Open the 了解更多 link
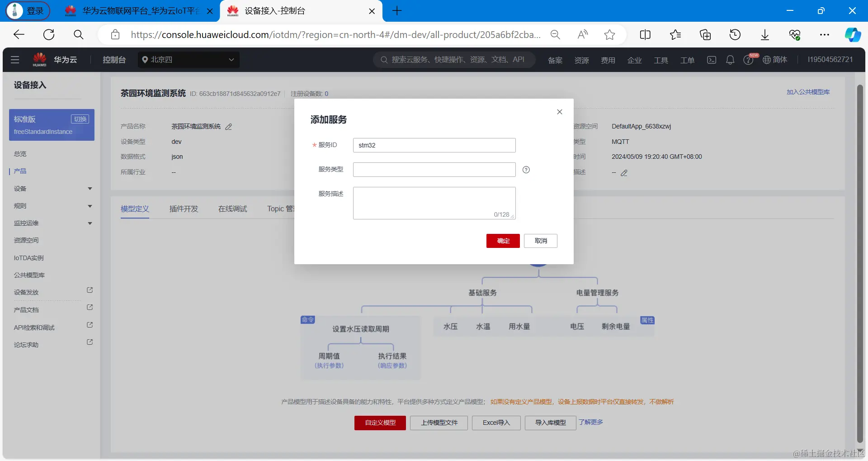 pos(591,422)
